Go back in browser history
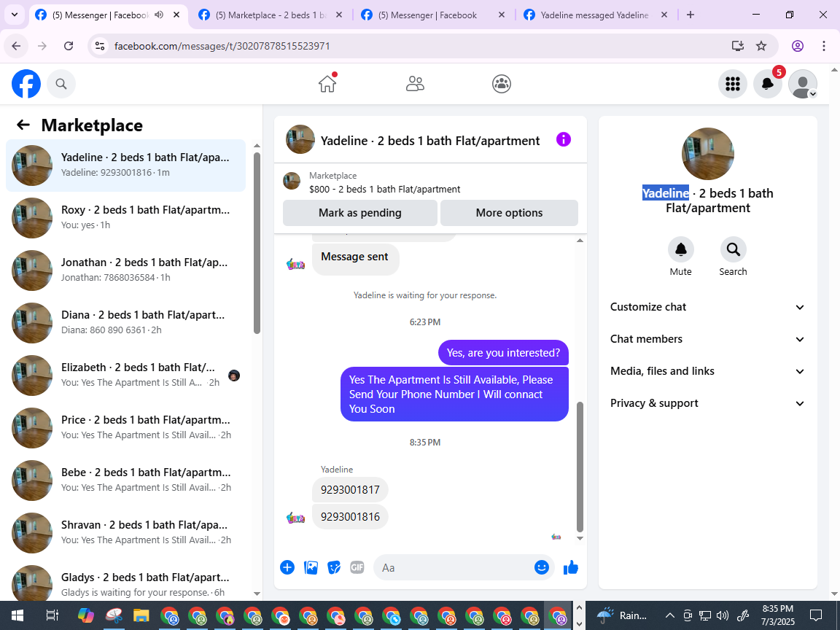Viewport: 840px width, 630px height. (x=16, y=46)
